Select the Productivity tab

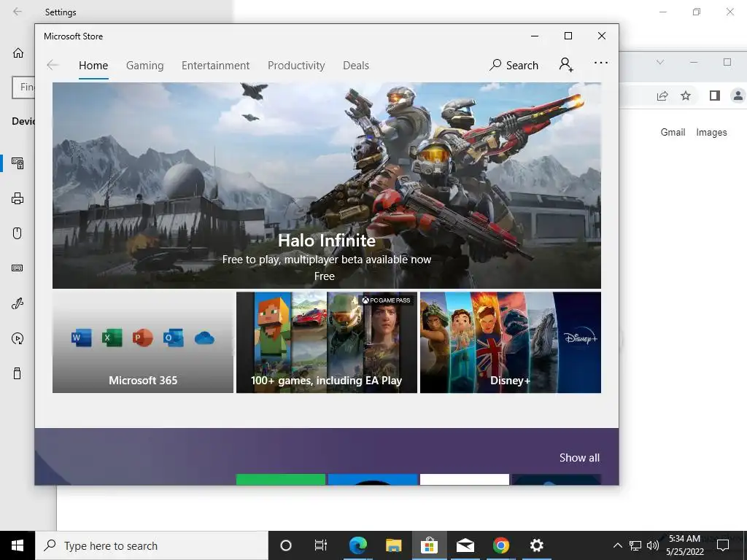[x=296, y=65]
